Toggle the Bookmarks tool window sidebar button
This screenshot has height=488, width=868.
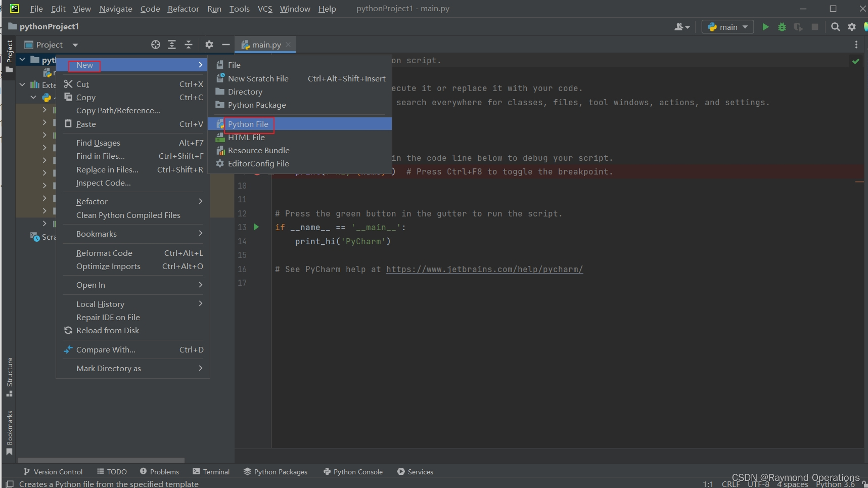point(9,433)
